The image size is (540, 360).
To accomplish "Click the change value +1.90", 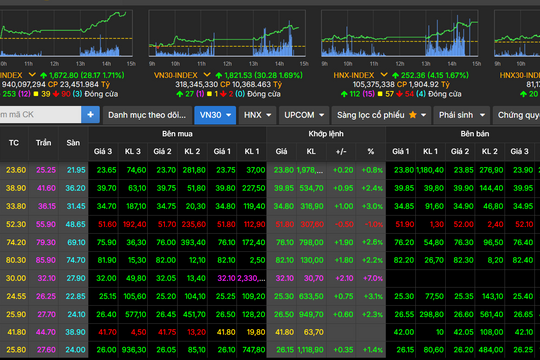I will click(x=344, y=242).
